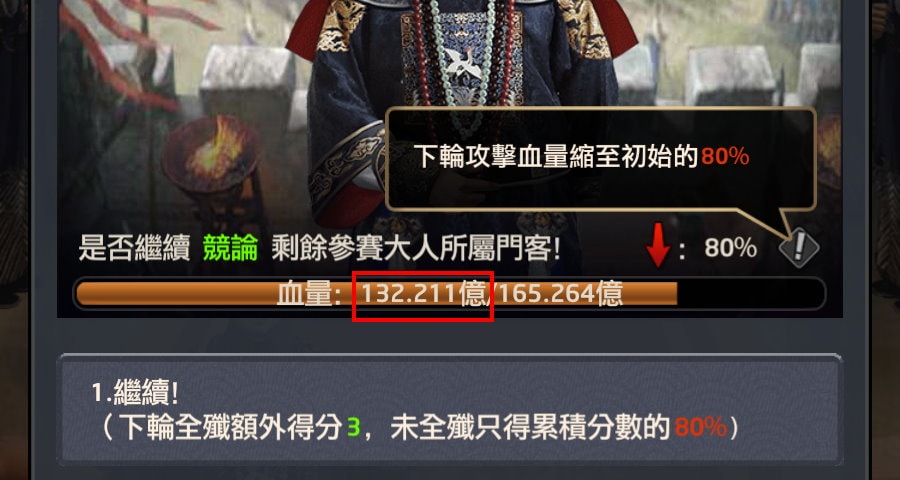Click the green bonus score 3
The image size is (900, 480).
pyautogui.click(x=354, y=428)
